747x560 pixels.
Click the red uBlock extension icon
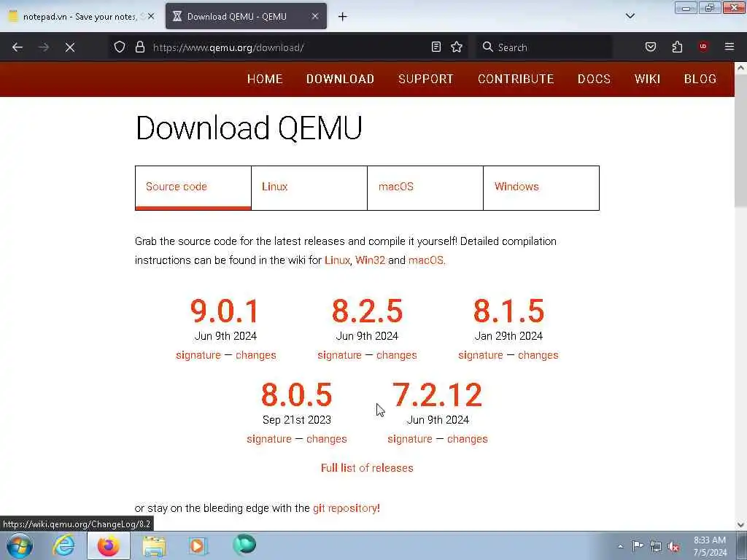(703, 47)
